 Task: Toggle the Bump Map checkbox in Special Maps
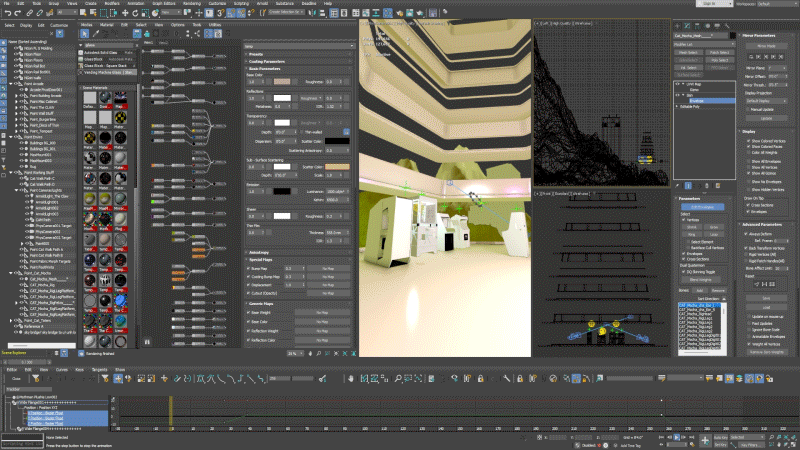tap(249, 268)
